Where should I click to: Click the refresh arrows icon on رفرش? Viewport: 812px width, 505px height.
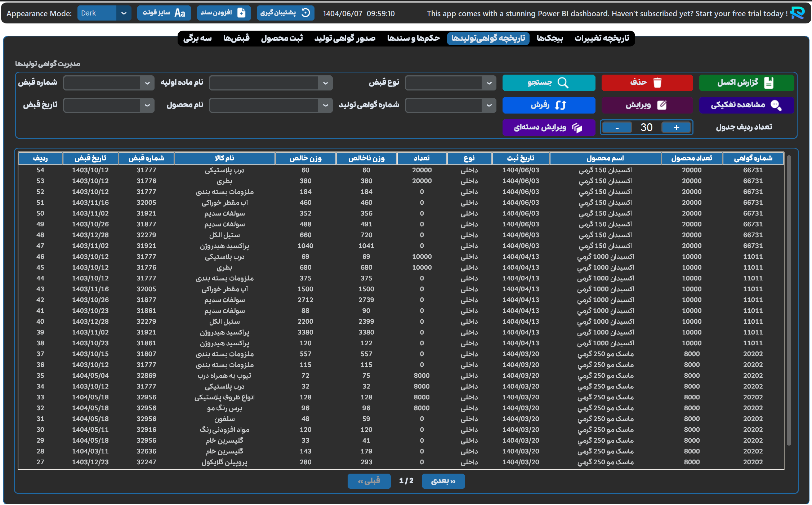(561, 105)
